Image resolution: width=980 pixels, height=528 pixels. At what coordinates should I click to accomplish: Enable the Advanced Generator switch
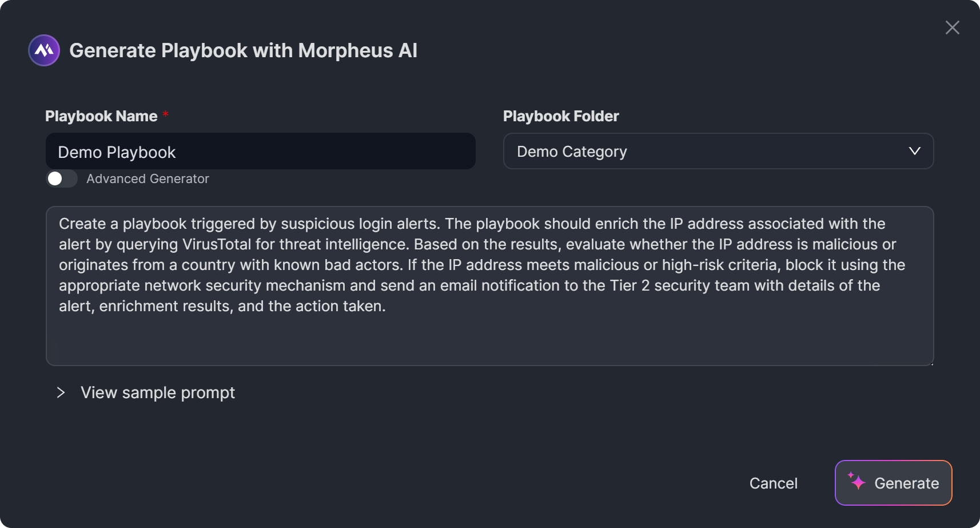click(x=62, y=179)
